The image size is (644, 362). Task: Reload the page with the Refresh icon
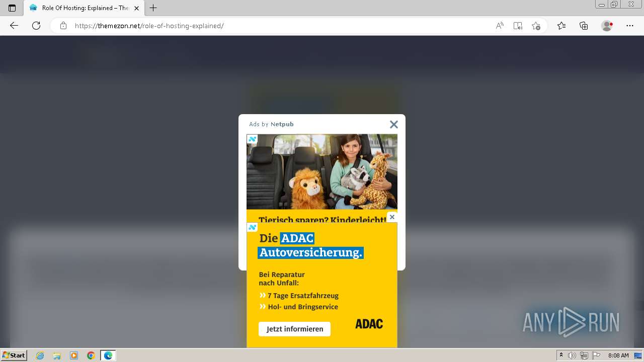[x=36, y=26]
